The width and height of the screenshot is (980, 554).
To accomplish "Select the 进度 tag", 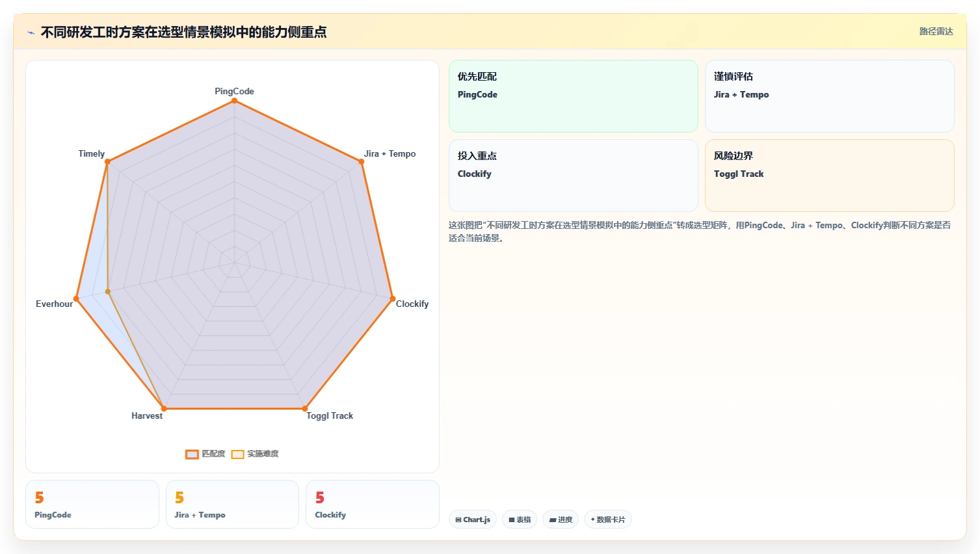I will [x=561, y=520].
